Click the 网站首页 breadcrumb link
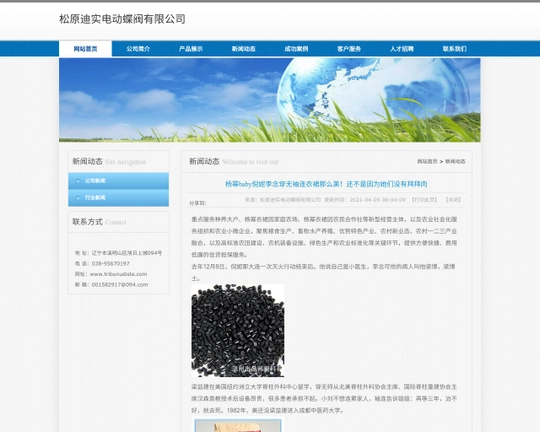This screenshot has height=432, width=540. click(x=427, y=161)
